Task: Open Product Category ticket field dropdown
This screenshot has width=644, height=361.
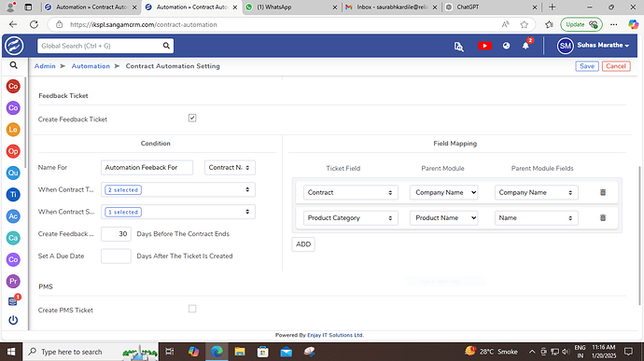Action: pyautogui.click(x=350, y=218)
